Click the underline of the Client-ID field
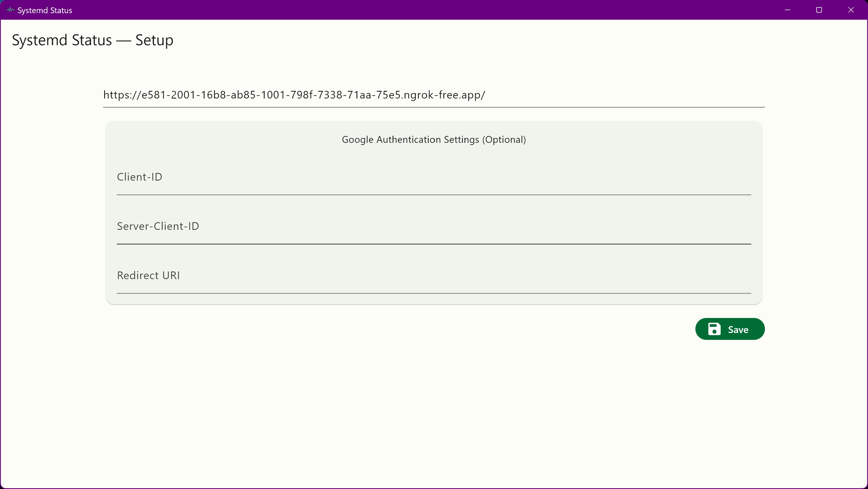Viewport: 868px width, 489px height. [x=433, y=195]
